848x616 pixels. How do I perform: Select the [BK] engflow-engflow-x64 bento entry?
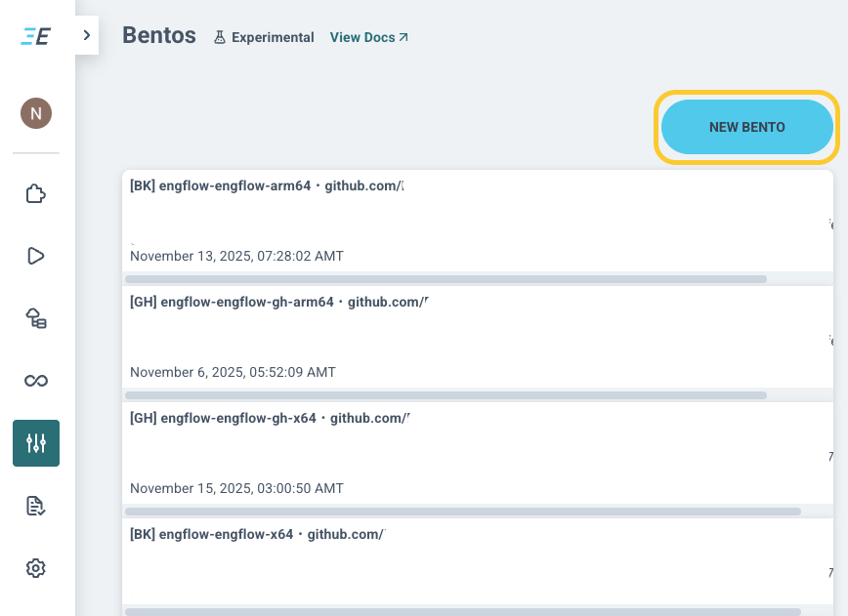coord(258,534)
